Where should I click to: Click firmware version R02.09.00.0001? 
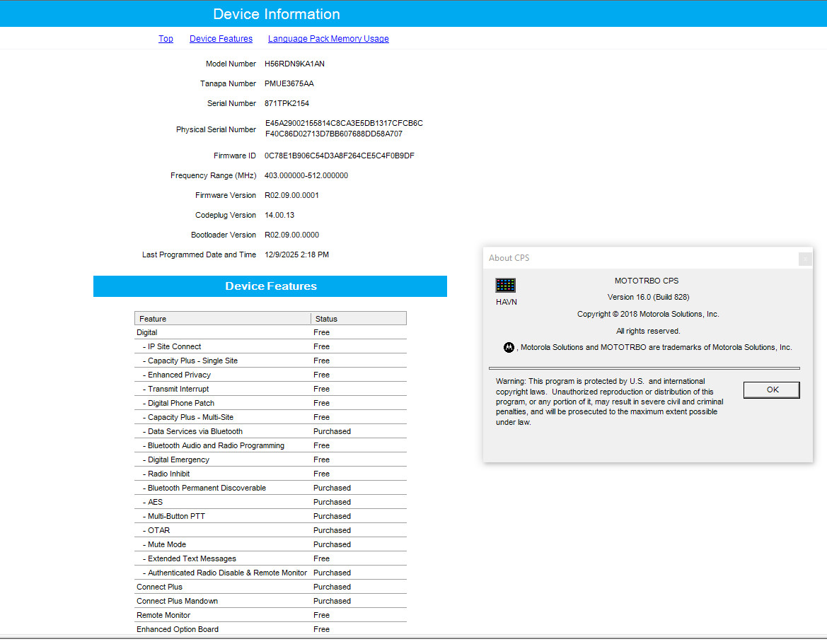coord(291,195)
